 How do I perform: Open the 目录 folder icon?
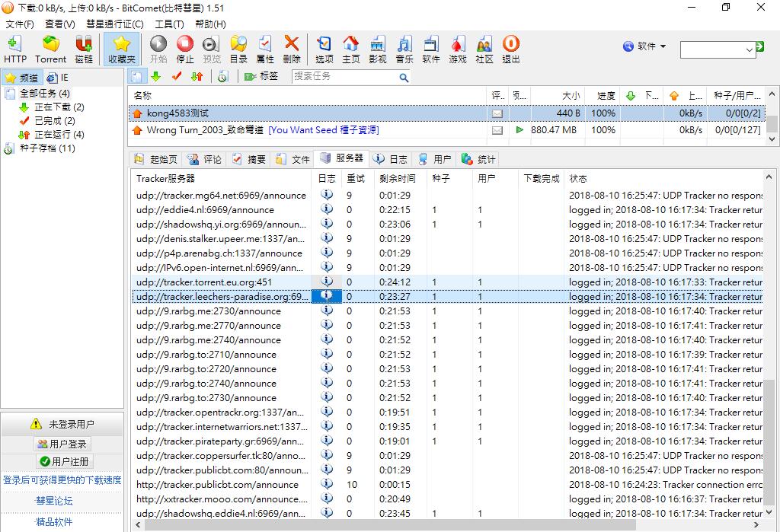[238, 49]
